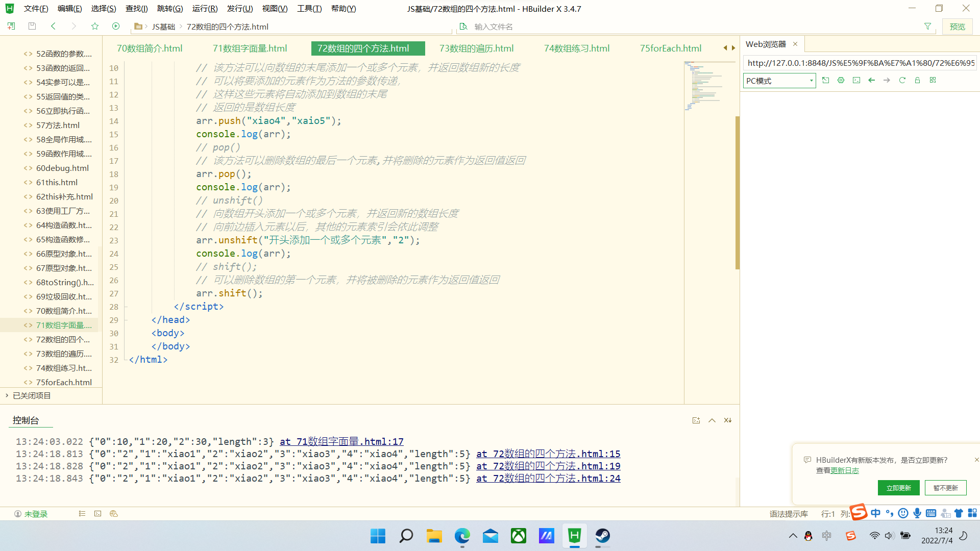Open the 更新日志 link in the update popup
980x551 pixels.
click(x=845, y=470)
